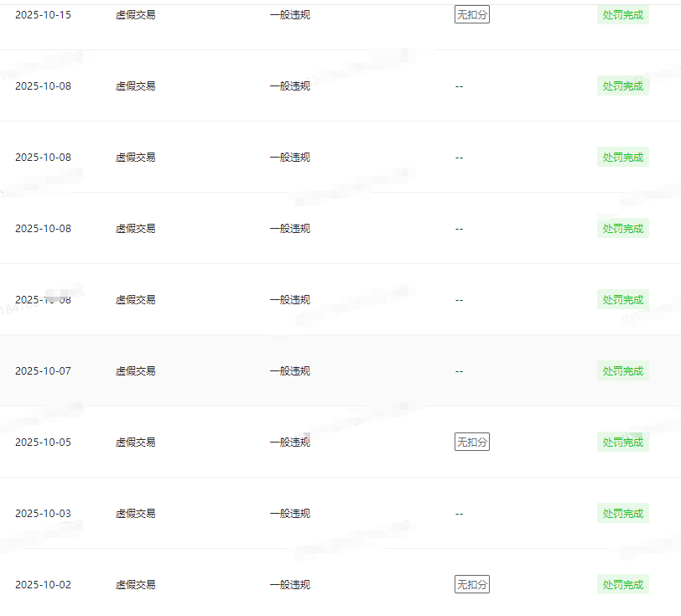The width and height of the screenshot is (681, 616).
Task: Click the 无扣分 tag on the 2025-10-15 row
Action: (x=471, y=15)
